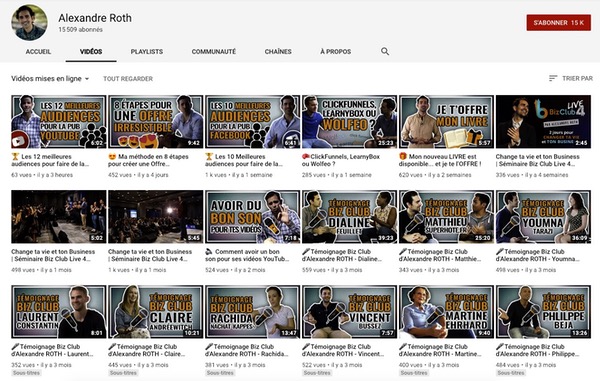The height and width of the screenshot is (381, 600).
Task: Click title Témoignage Biz Club Dialine
Action: point(342,255)
